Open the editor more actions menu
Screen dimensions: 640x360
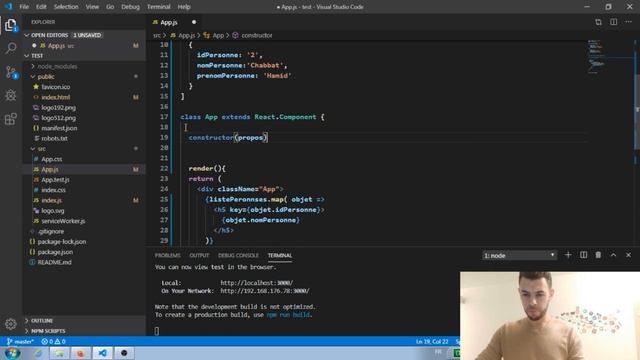click(629, 22)
